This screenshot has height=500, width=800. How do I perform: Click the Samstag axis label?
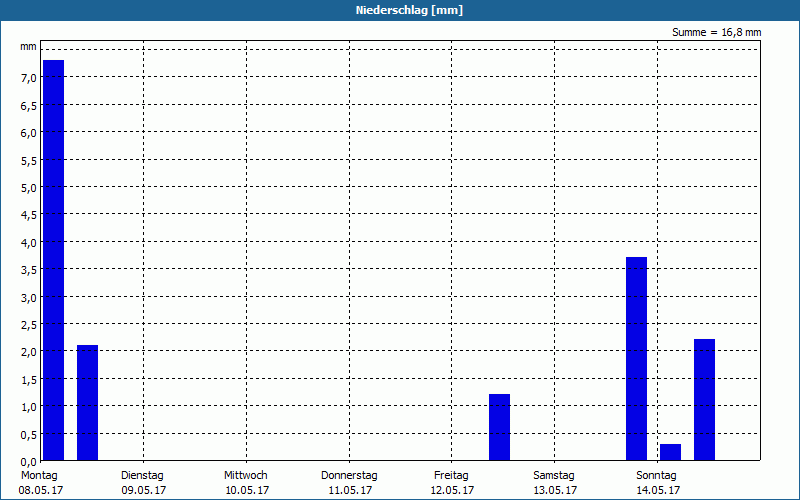click(x=554, y=476)
